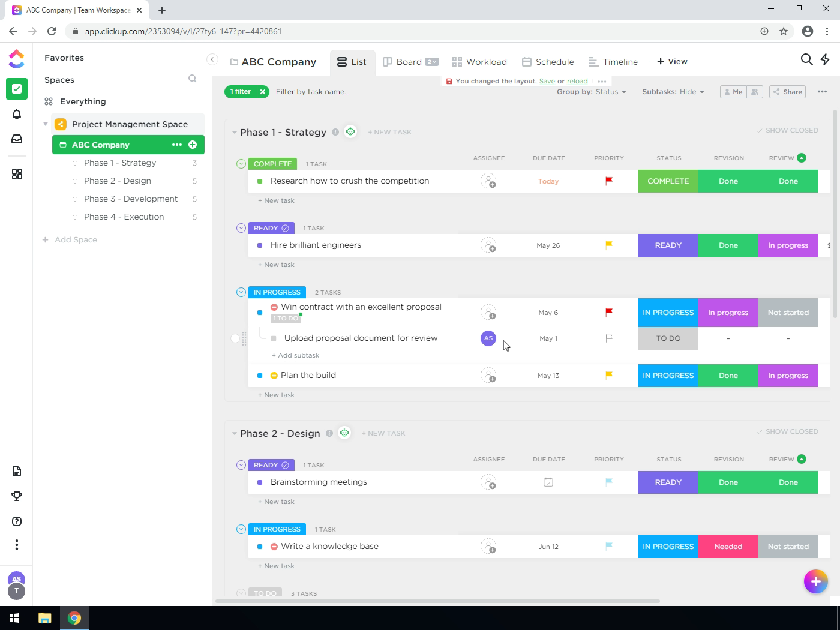Open File Explorer from the taskbar

point(45,618)
